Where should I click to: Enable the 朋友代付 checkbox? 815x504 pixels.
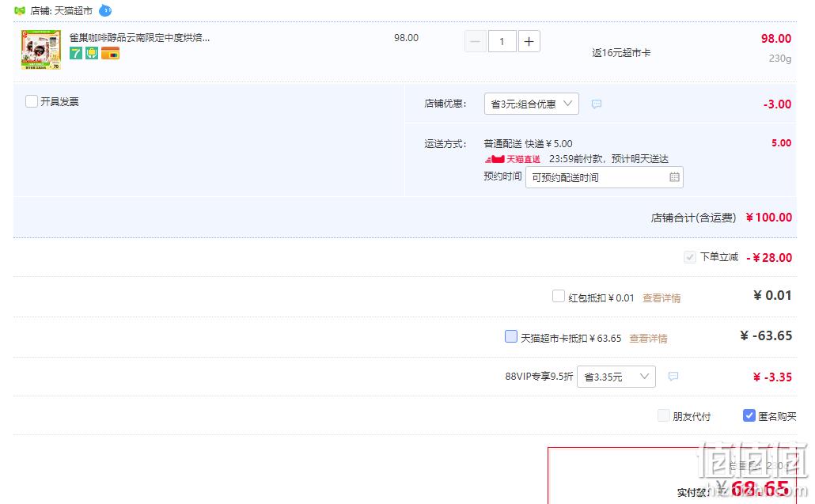point(663,415)
